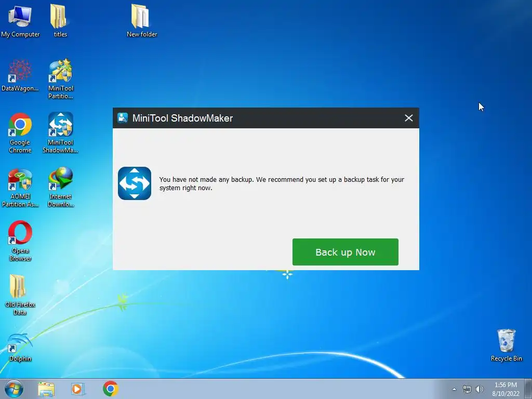
Task: Open the volume control tray icon
Action: click(479, 389)
